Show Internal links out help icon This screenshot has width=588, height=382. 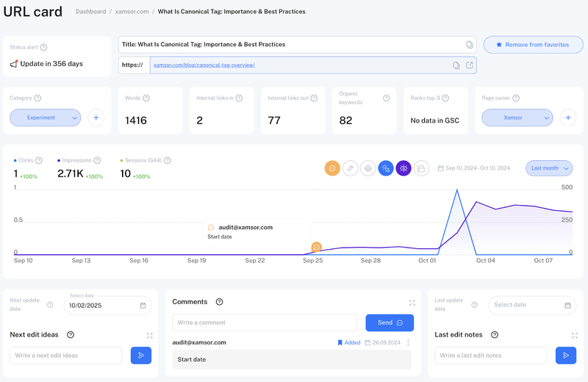[x=314, y=98]
